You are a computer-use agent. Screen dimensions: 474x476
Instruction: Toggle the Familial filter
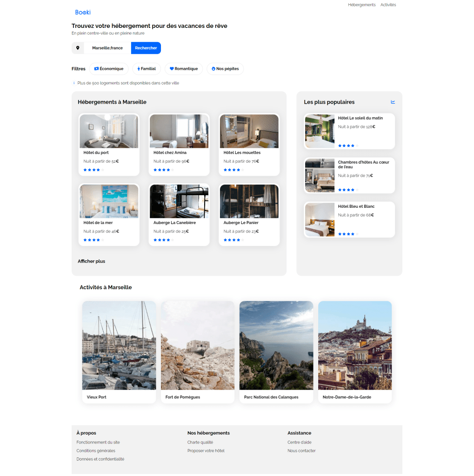tap(147, 69)
